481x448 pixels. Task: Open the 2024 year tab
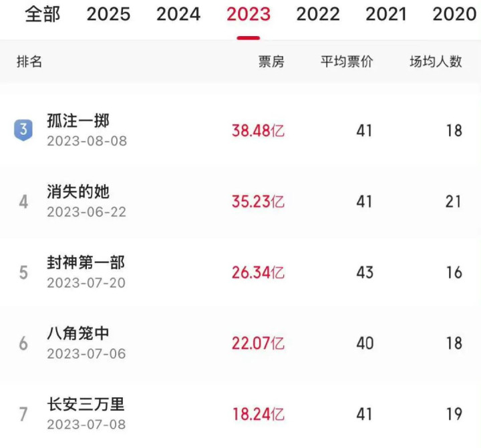[178, 14]
